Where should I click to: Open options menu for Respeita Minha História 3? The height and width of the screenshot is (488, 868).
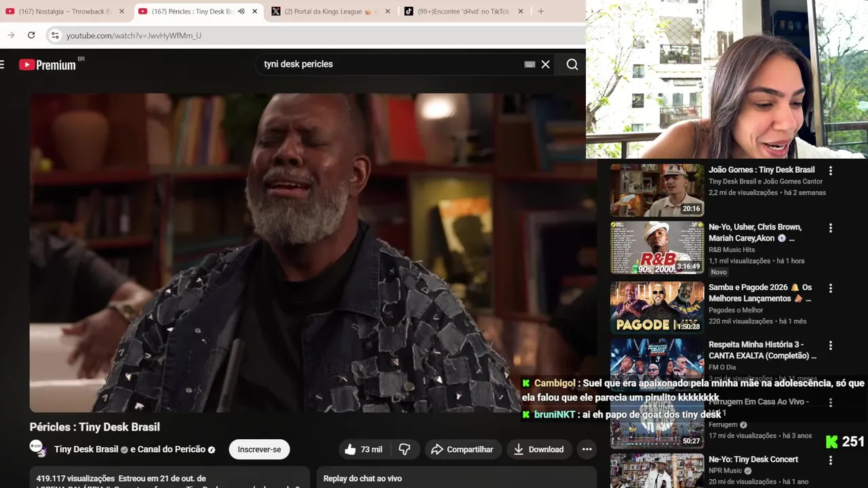click(x=831, y=346)
